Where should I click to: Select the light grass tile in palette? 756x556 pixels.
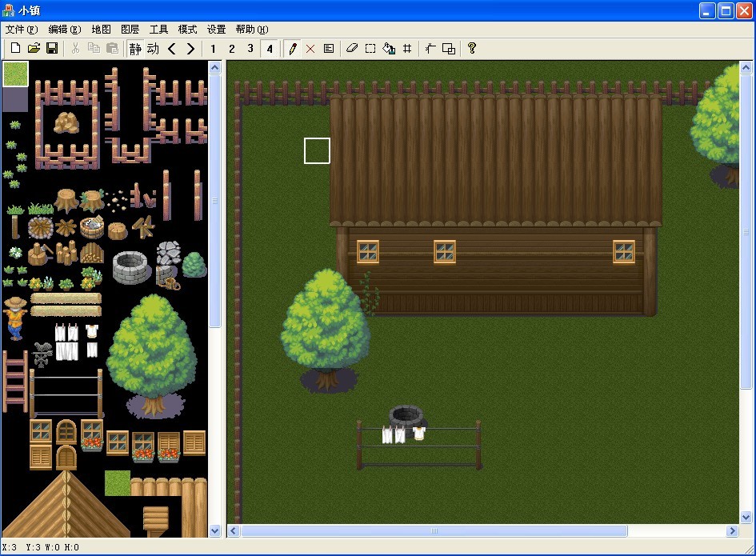pyautogui.click(x=15, y=74)
